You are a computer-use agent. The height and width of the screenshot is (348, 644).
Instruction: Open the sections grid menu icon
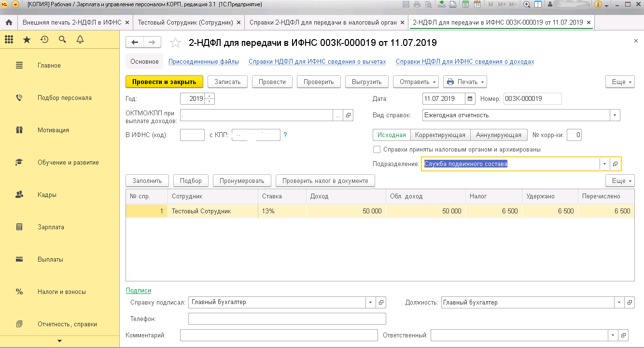pyautogui.click(x=9, y=40)
